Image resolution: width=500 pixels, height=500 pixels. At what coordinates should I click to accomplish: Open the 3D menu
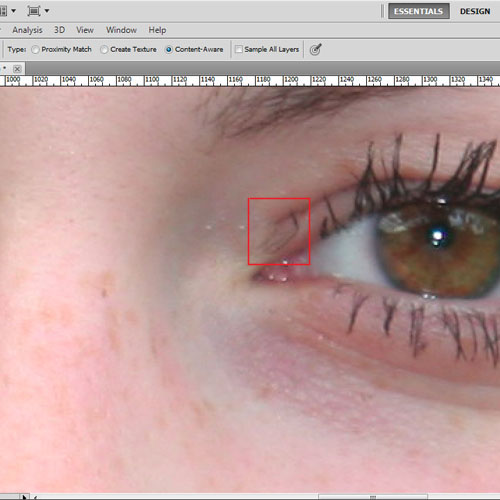coord(59,30)
